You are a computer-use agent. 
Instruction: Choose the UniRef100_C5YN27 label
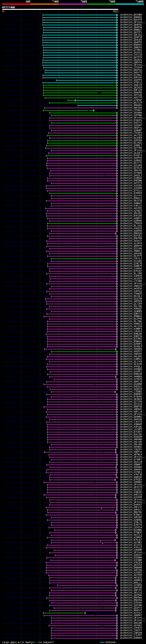(131, 110)
